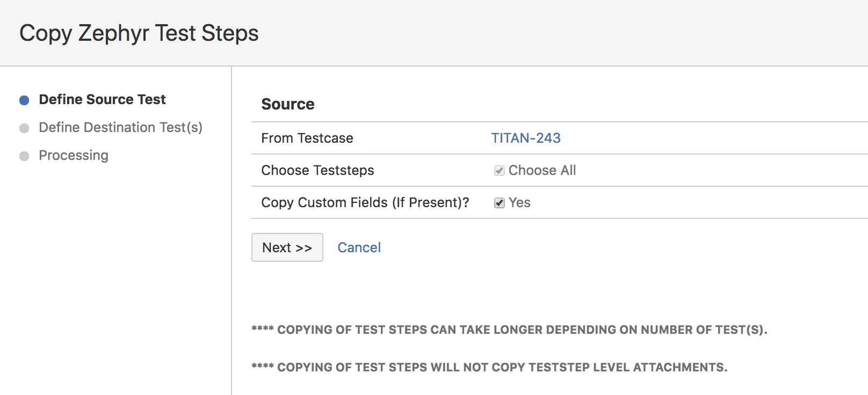Uncheck Yes for Copy Custom Fields
The width and height of the screenshot is (868, 395).
point(499,202)
